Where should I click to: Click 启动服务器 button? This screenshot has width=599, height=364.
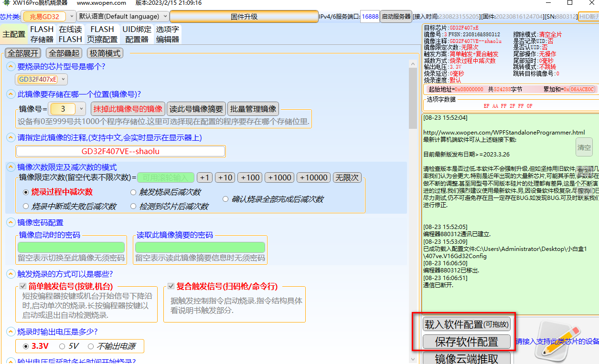coord(396,17)
